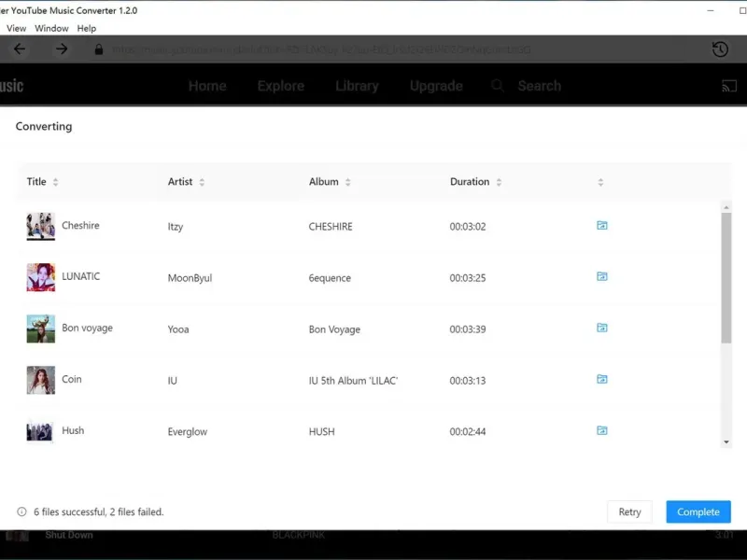Click the artist name IU

point(173,381)
